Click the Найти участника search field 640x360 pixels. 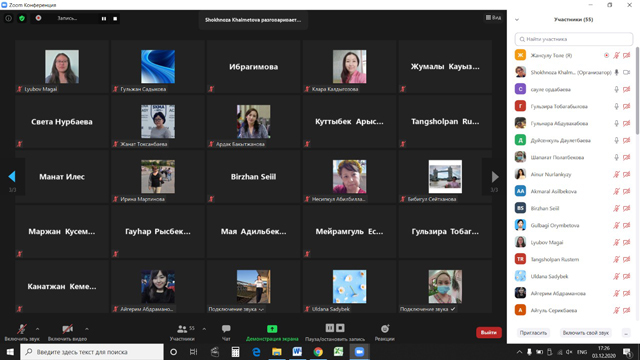pyautogui.click(x=573, y=39)
